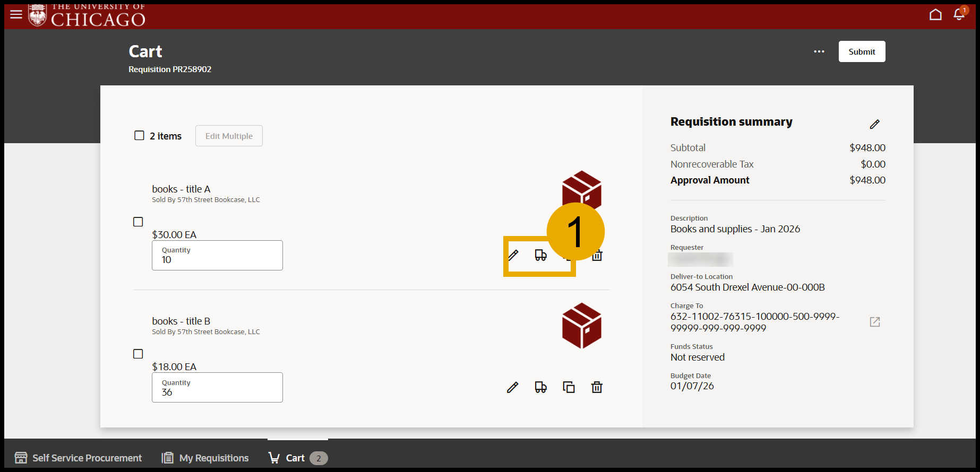Open the notifications bell
The image size is (980, 472).
(959, 14)
